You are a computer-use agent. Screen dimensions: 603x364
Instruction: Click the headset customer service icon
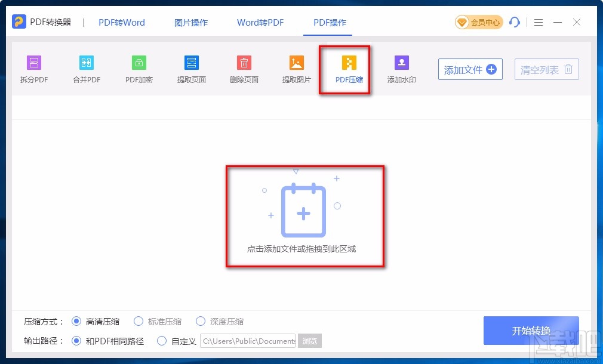tap(515, 22)
